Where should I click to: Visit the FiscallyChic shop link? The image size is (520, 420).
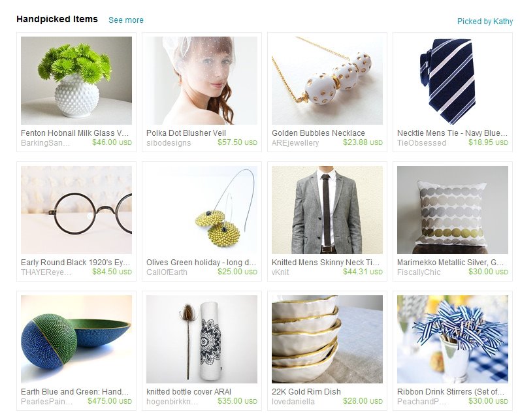[x=419, y=272]
